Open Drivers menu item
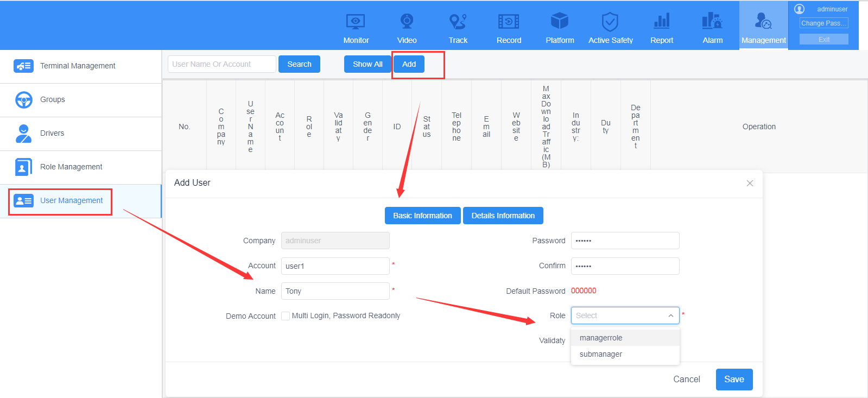This screenshot has height=398, width=868. click(80, 134)
